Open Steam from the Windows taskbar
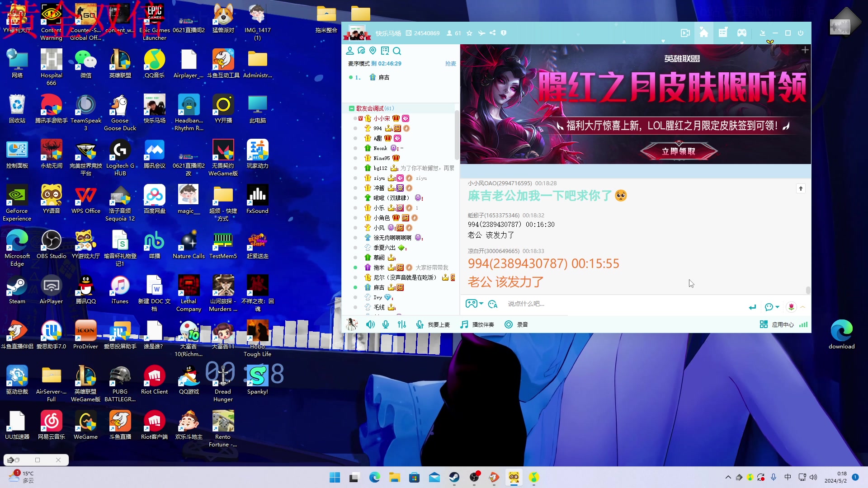Image resolution: width=868 pixels, height=488 pixels. click(454, 477)
